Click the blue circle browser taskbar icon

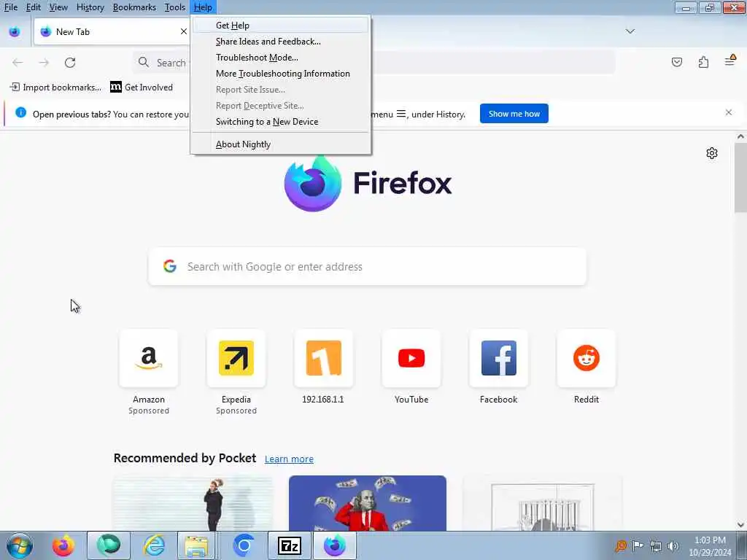(244, 545)
